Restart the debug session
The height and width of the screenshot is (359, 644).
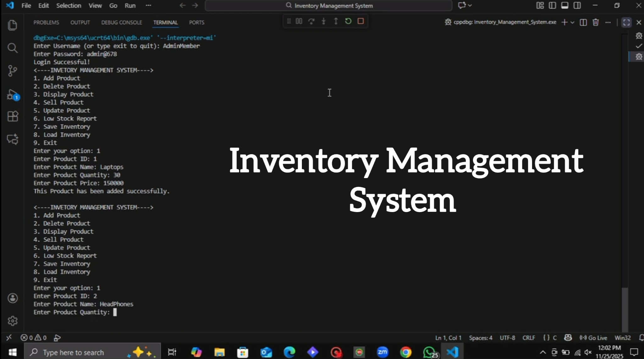pyautogui.click(x=348, y=21)
